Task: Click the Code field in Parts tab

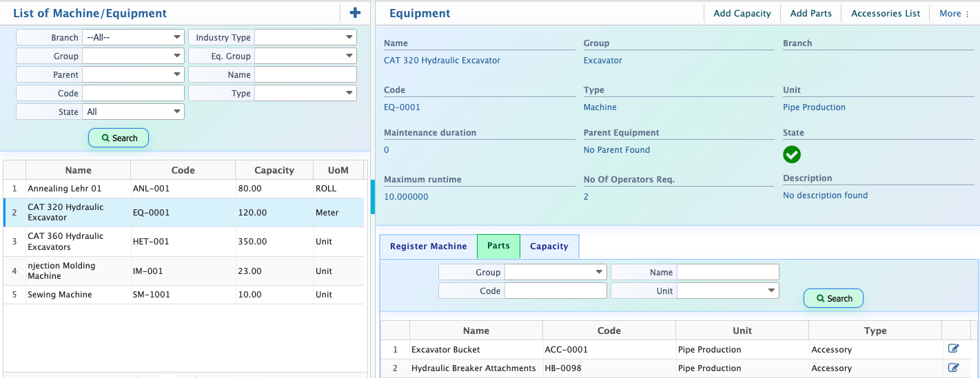Action: 555,291
